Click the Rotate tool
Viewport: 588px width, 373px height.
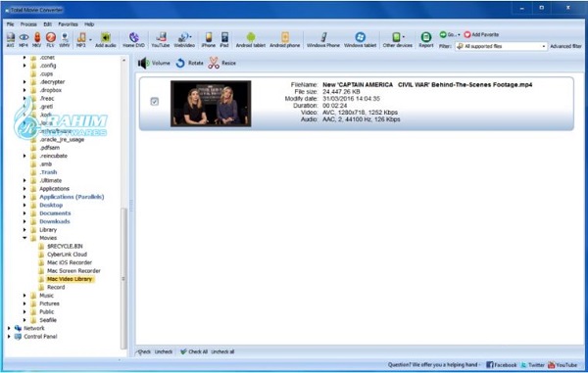[190, 63]
